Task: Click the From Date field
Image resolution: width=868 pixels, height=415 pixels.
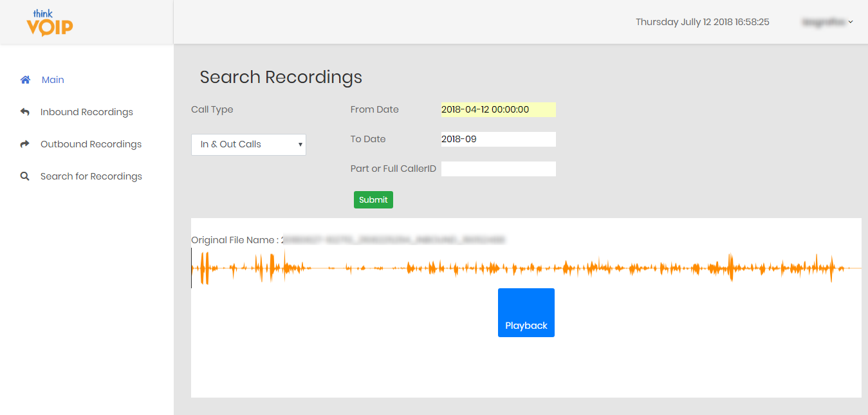Action: point(498,109)
